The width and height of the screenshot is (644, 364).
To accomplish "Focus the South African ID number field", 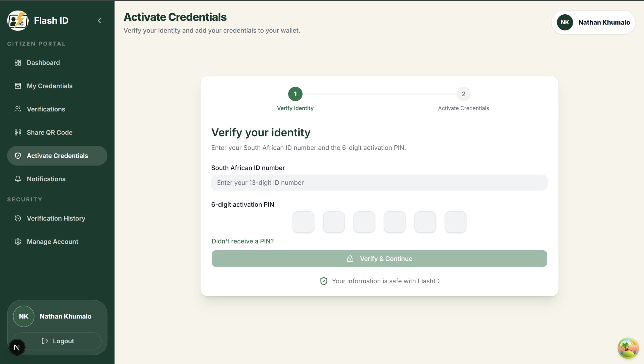I will click(x=379, y=183).
